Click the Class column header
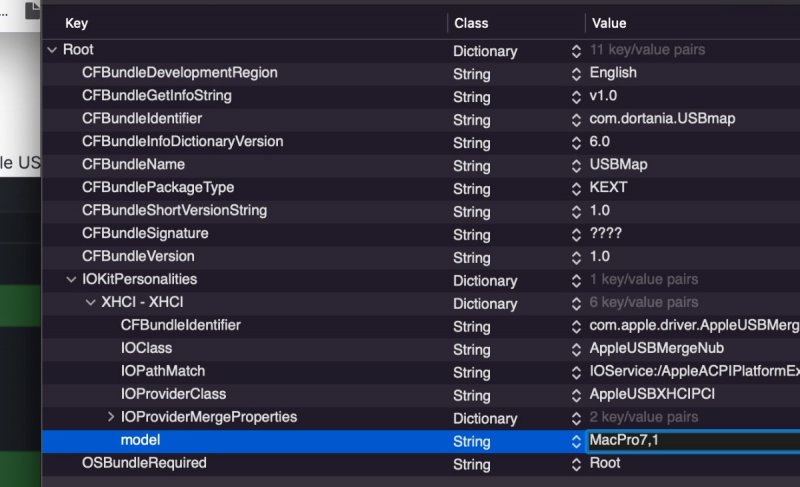 (x=471, y=22)
